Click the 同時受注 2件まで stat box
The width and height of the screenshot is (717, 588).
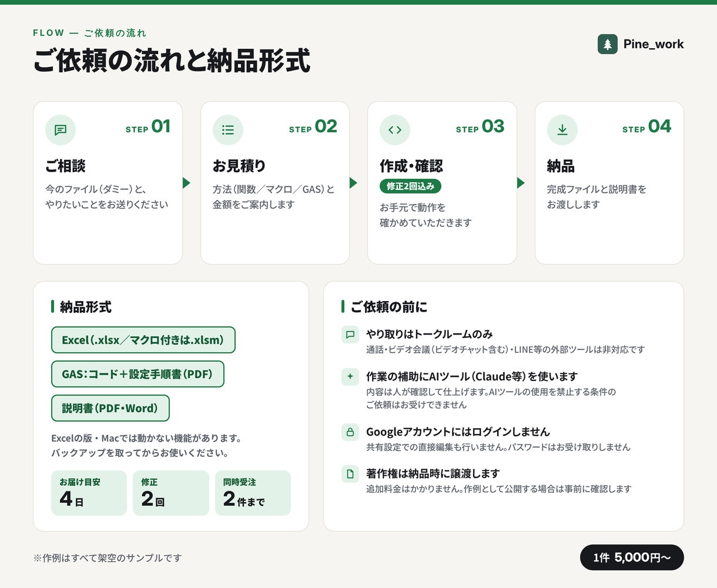253,493
